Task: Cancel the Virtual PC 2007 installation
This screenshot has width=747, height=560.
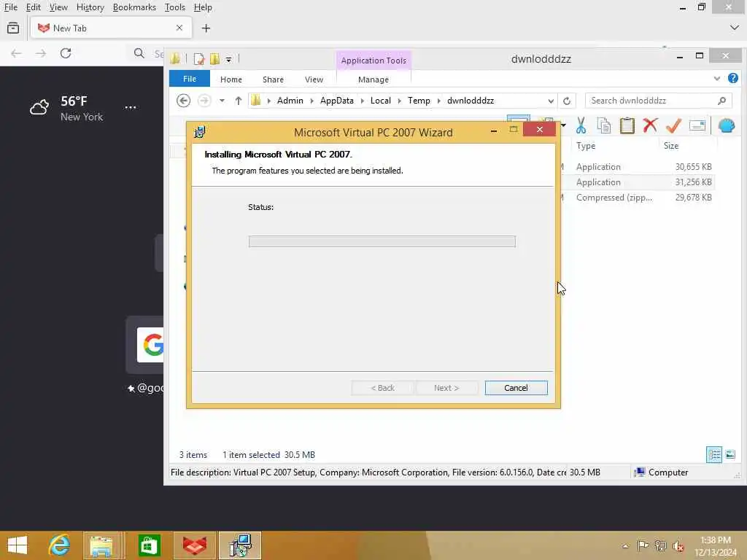Action: click(516, 388)
